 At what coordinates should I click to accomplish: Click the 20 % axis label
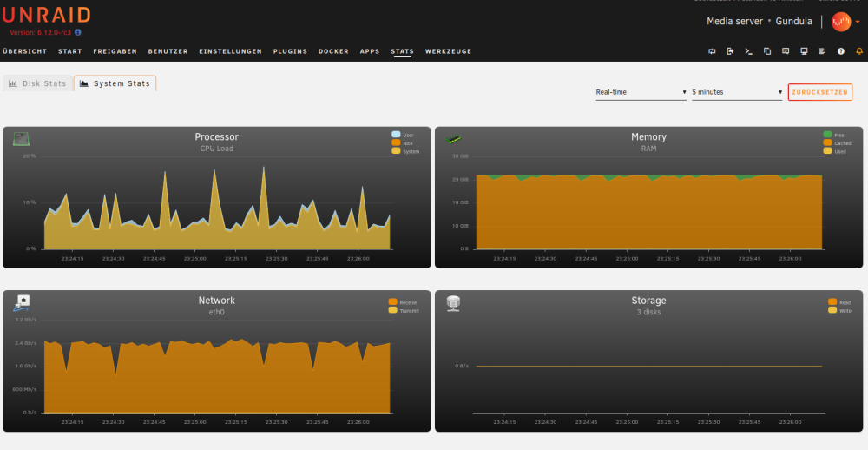point(30,156)
